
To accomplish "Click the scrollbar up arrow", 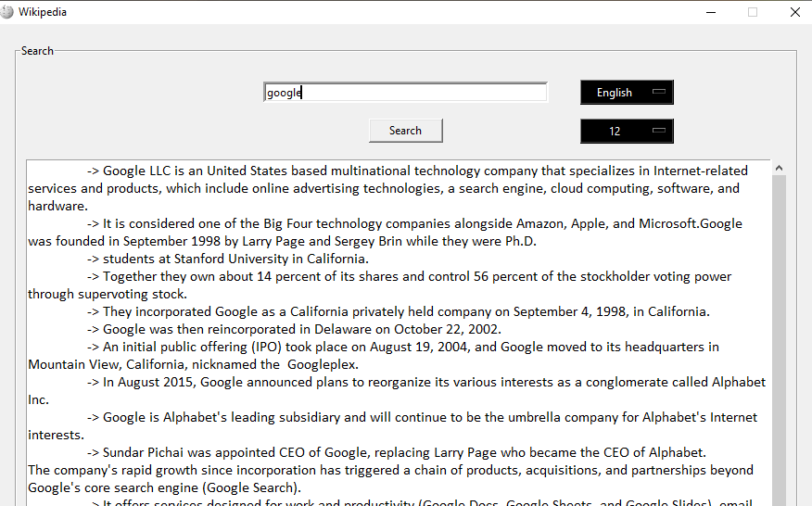I will click(779, 168).
